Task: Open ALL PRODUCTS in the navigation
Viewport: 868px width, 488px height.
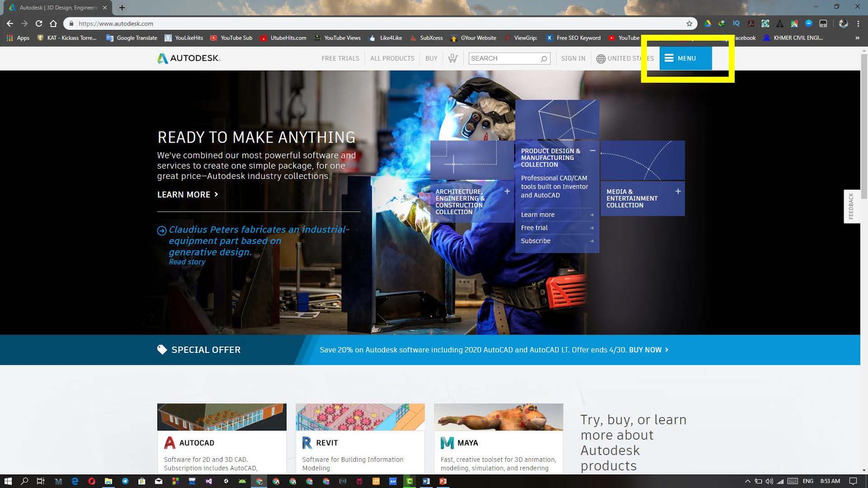Action: pos(392,59)
